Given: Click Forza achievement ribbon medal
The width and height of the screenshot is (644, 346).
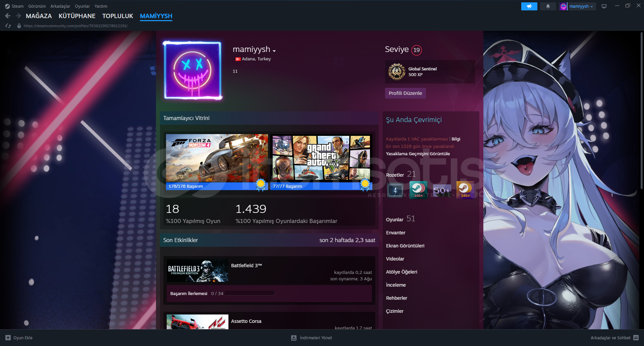Looking at the screenshot, I should coord(261,185).
